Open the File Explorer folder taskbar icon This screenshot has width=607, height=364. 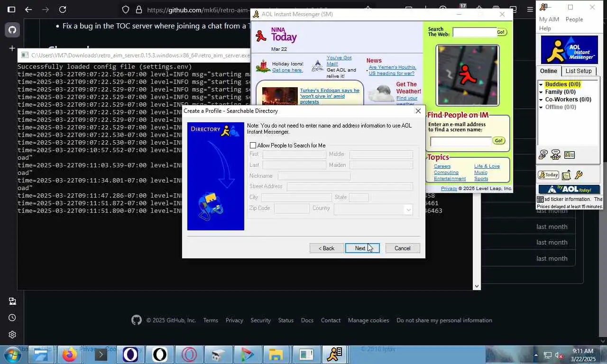pos(276,355)
